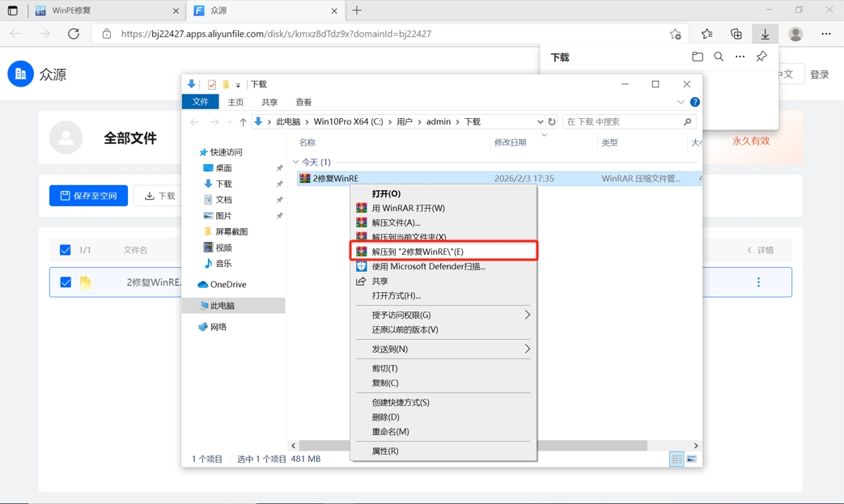This screenshot has width=844, height=504.
Task: Open the downloads folder icon in panel
Action: coord(698,57)
